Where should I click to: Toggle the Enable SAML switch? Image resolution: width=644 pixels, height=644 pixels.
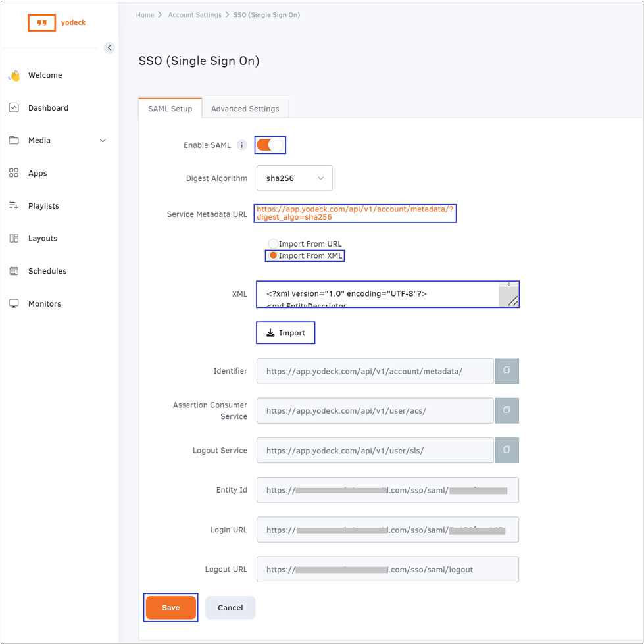[x=270, y=145]
